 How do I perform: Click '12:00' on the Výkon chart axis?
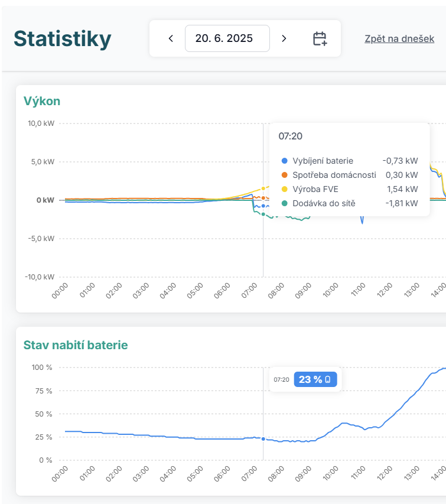pyautogui.click(x=385, y=291)
